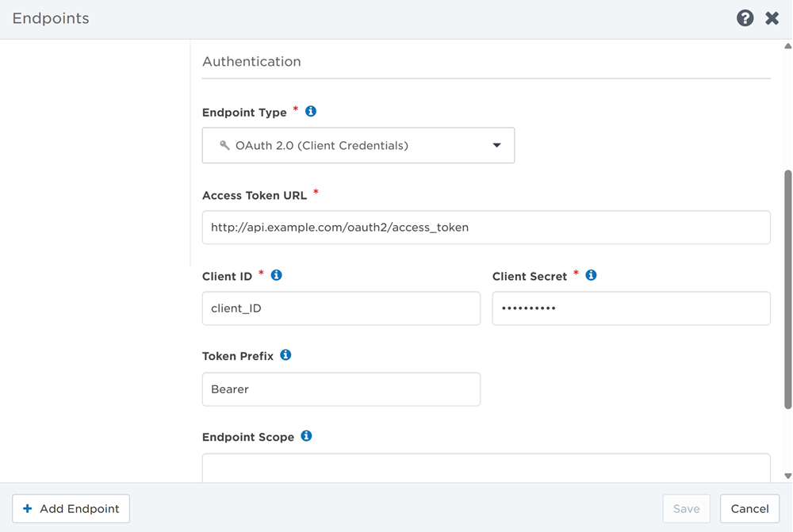The width and height of the screenshot is (793, 532).
Task: Click the Endpoint Scope text field
Action: pyautogui.click(x=486, y=468)
